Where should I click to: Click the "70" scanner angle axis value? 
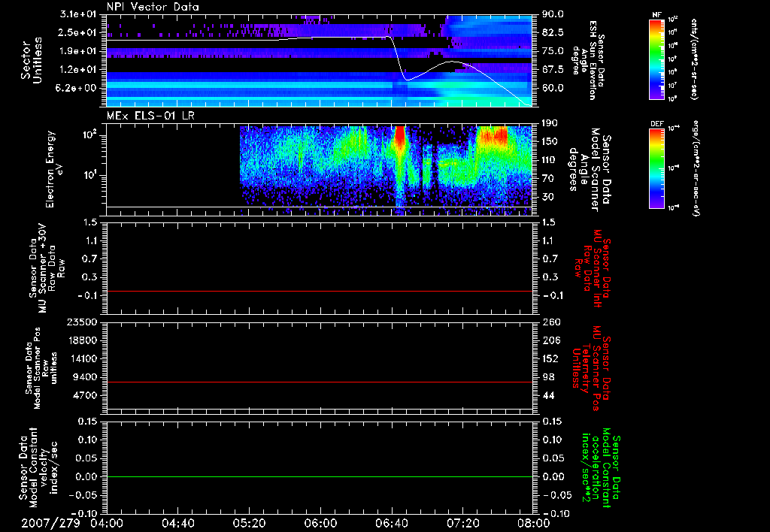[548, 179]
